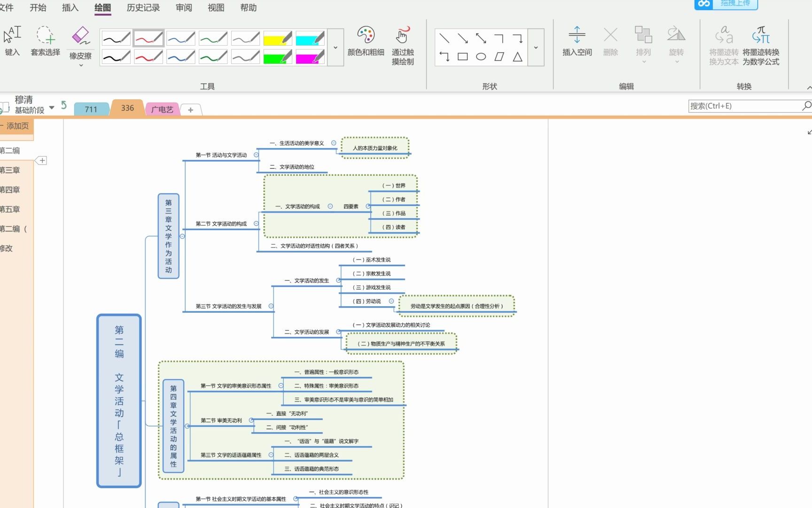Expand the shapes gallery dropdown
812x508 pixels.
point(536,48)
